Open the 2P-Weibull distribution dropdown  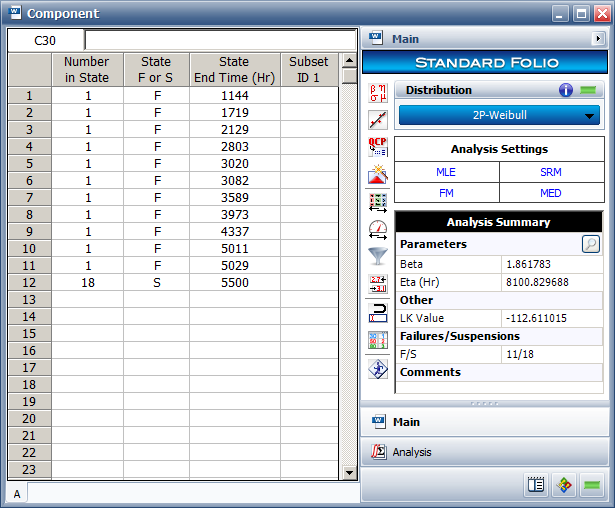pos(499,115)
